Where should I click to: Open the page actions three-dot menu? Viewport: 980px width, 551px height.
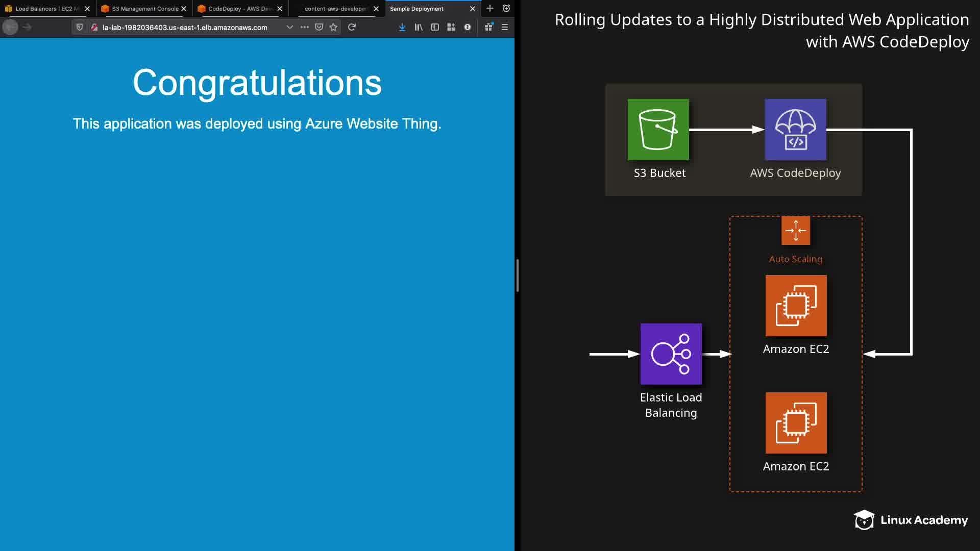(305, 27)
